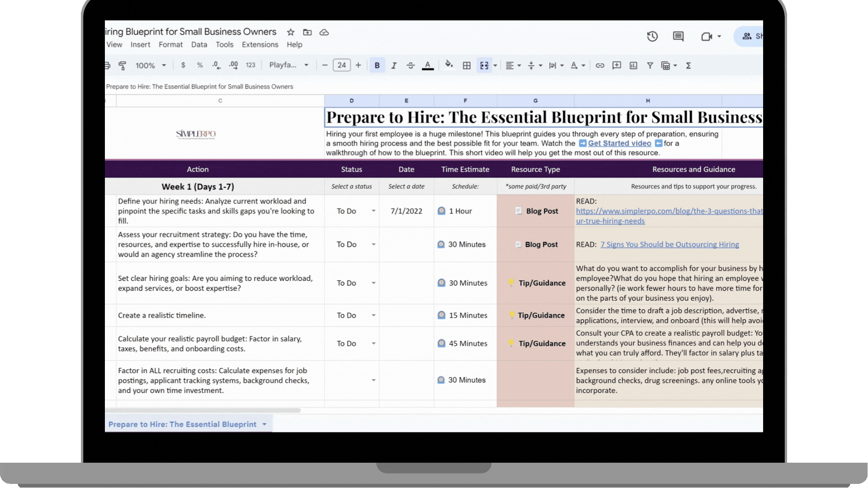Toggle strikethrough formatting
Screen dimensions: 868x488
click(x=410, y=66)
